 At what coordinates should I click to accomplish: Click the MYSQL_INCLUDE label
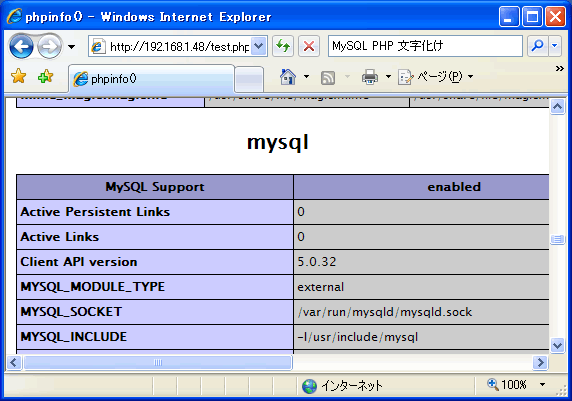74,337
